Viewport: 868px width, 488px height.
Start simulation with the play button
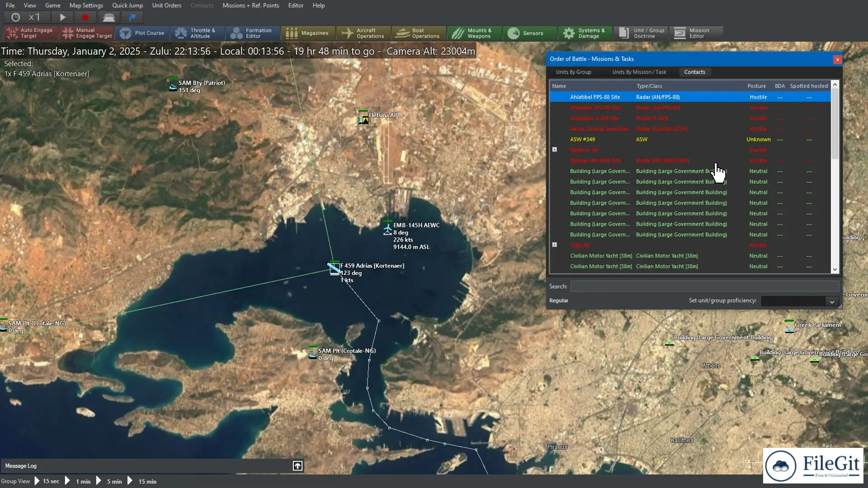pos(63,17)
